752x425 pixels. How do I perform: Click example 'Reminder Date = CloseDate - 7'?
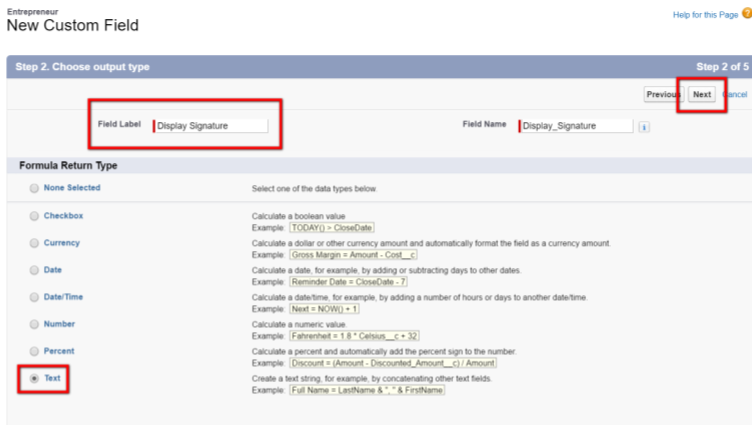[x=349, y=282]
